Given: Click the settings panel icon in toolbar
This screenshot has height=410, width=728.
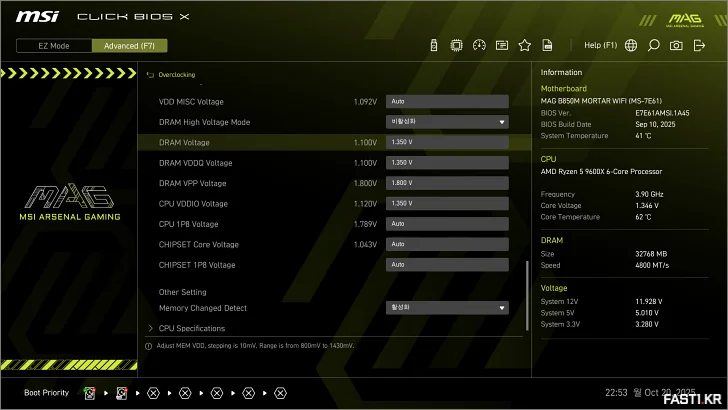Looking at the screenshot, I should 502,46.
